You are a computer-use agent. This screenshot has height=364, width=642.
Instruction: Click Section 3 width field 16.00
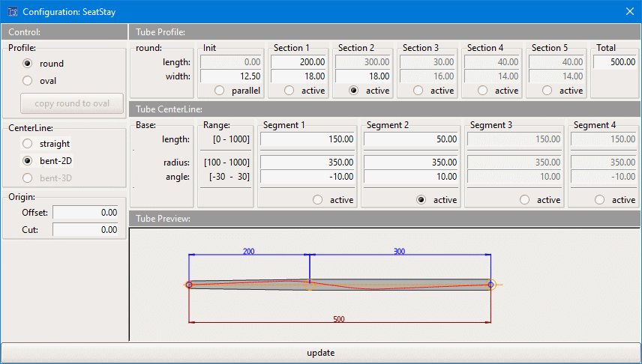(x=427, y=76)
